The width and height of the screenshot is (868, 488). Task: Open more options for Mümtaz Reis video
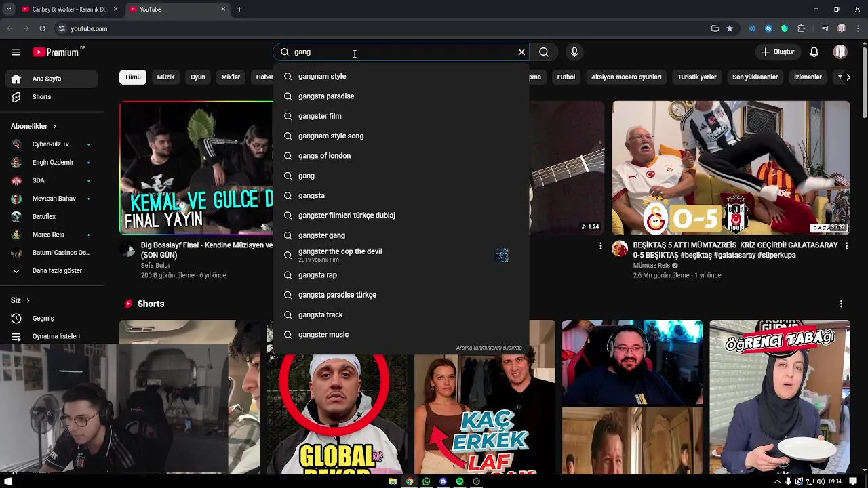point(846,246)
